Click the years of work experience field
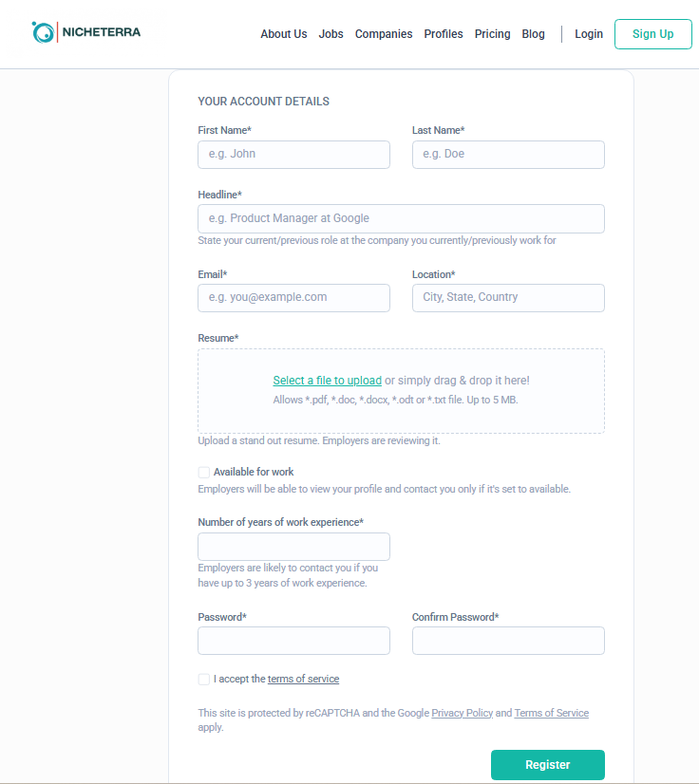 [293, 547]
